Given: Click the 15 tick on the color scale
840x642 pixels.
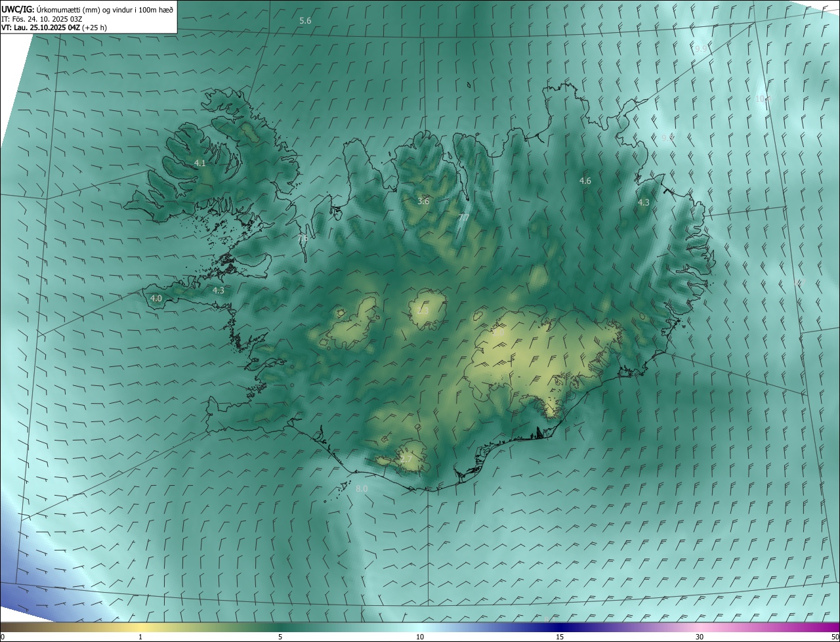Looking at the screenshot, I should tap(560, 637).
